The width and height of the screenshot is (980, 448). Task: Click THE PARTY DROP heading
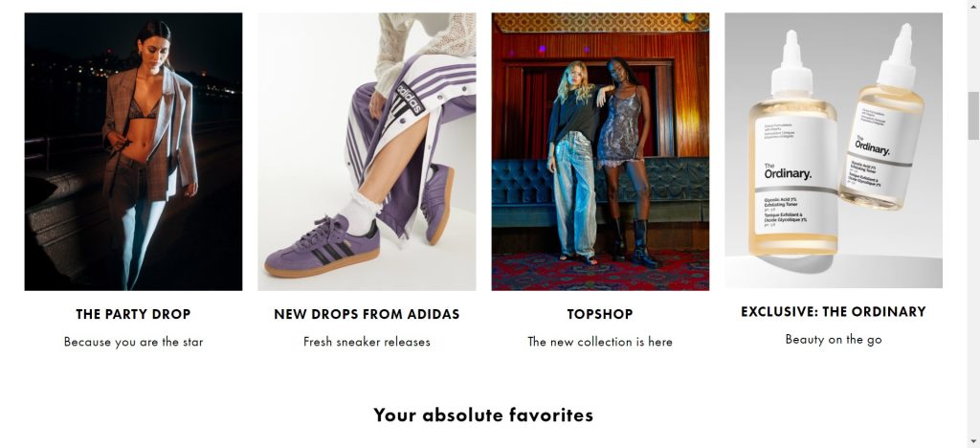coord(133,314)
